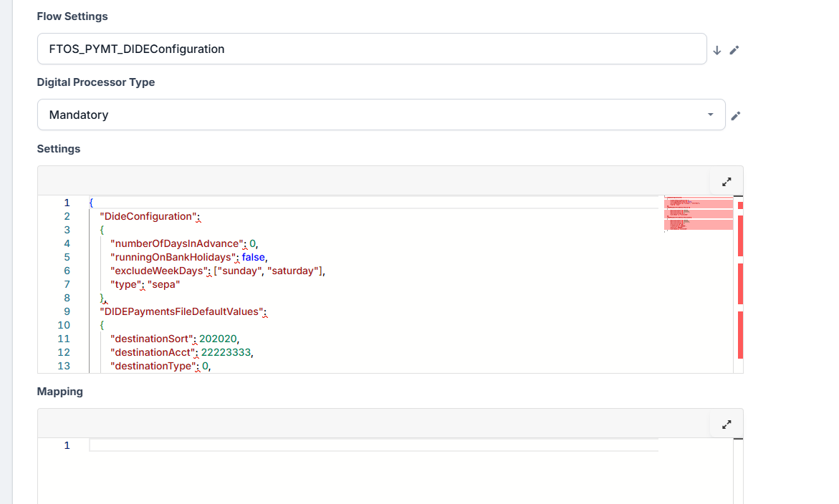Click line number 7 in Settings editor

67,284
